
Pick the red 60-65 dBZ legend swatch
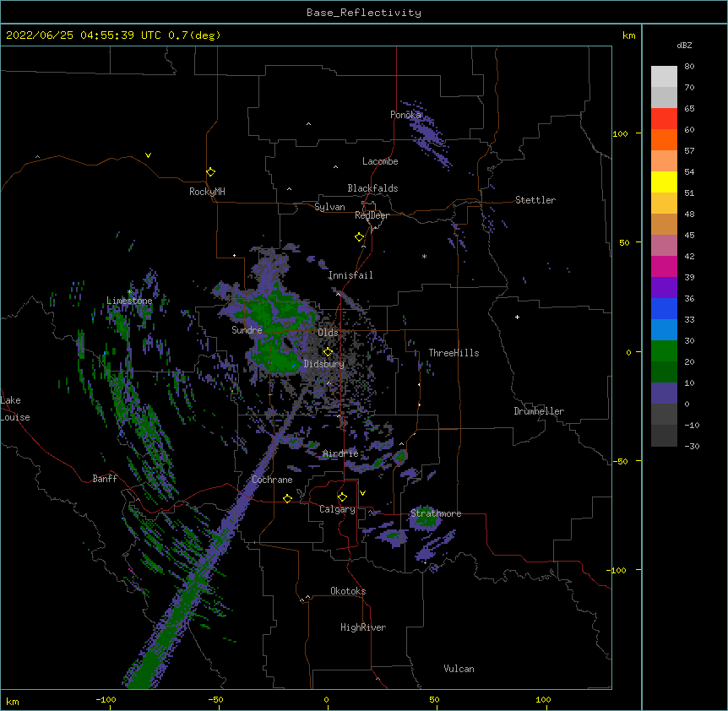[664, 119]
